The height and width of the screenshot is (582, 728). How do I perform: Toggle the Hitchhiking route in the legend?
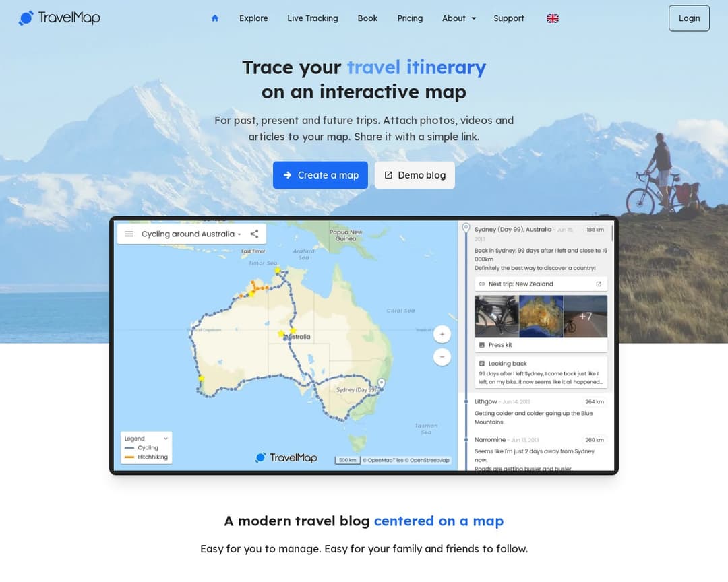click(x=145, y=457)
